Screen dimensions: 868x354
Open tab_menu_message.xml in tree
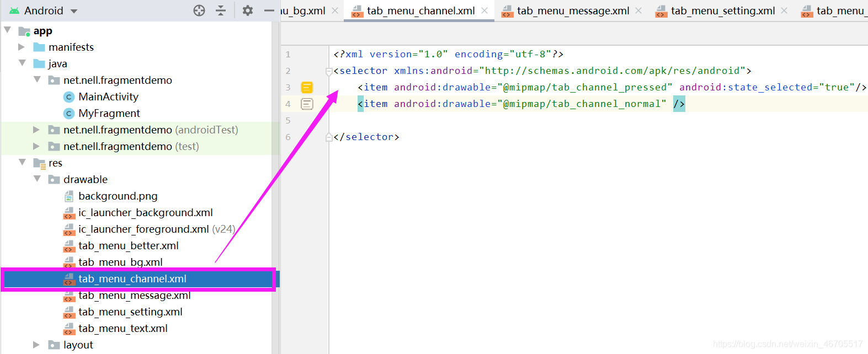(x=135, y=295)
